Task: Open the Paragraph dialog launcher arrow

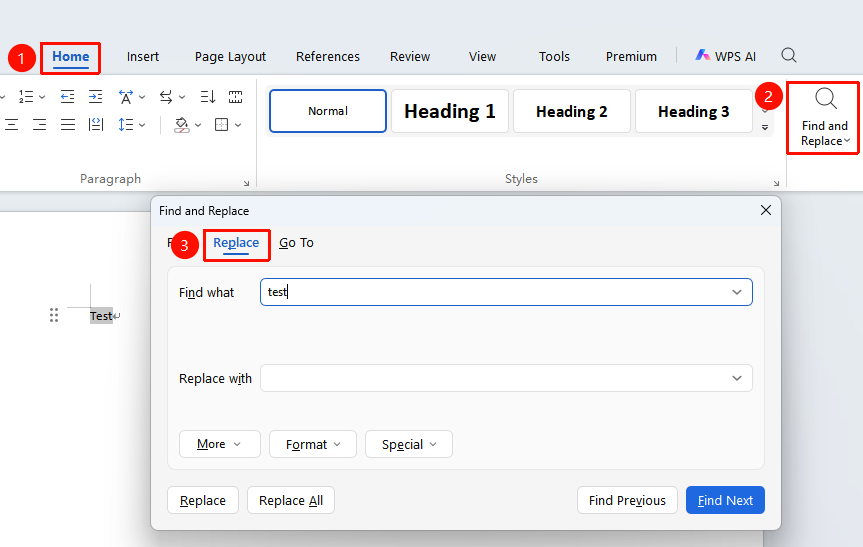Action: (x=246, y=183)
